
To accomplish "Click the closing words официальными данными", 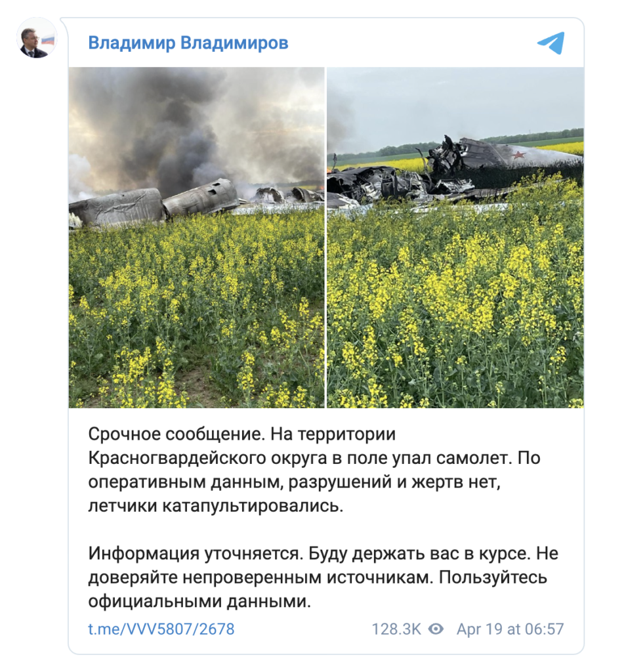I will (199, 601).
